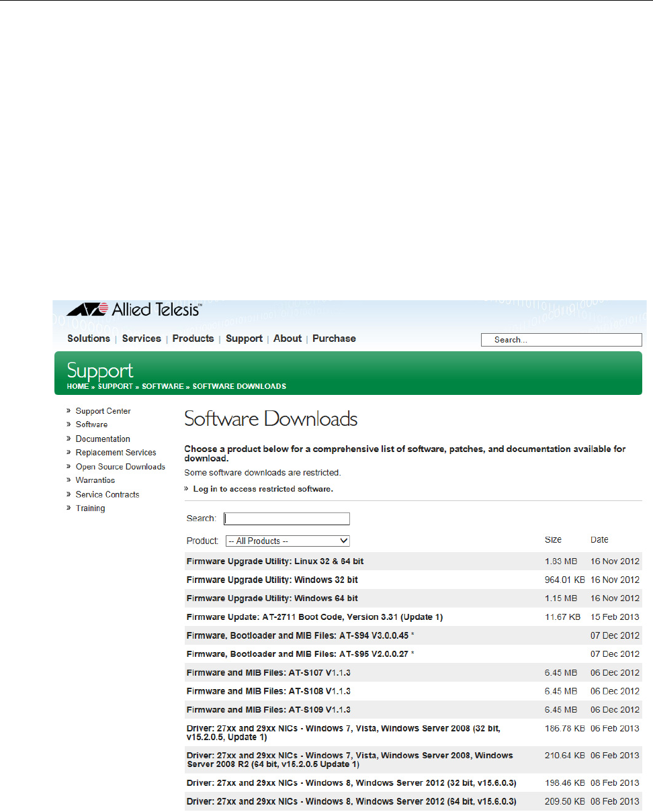Expand the All Products dropdown
653x812 pixels.
[x=288, y=541]
